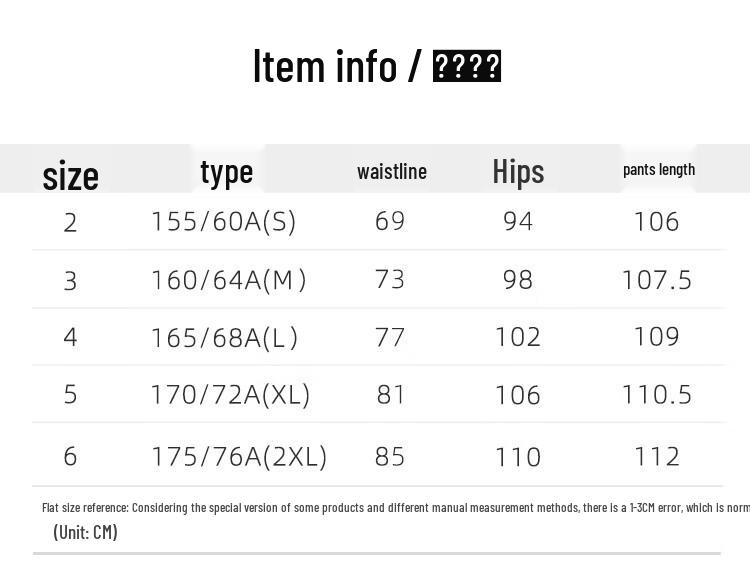Click pants length value 107.5
This screenshot has height=569, width=750.
[657, 279]
